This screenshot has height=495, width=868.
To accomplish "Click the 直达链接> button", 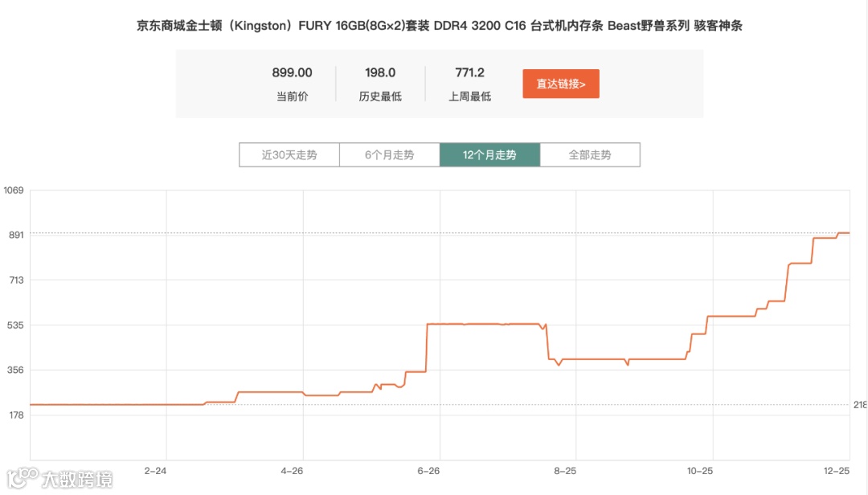I will (561, 84).
